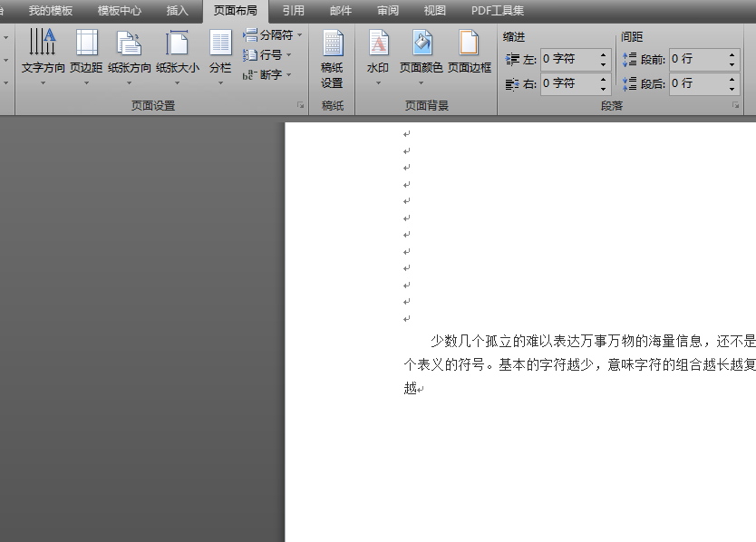Click the text line starting 个表义的符号
The image size is (756, 542).
pos(579,364)
